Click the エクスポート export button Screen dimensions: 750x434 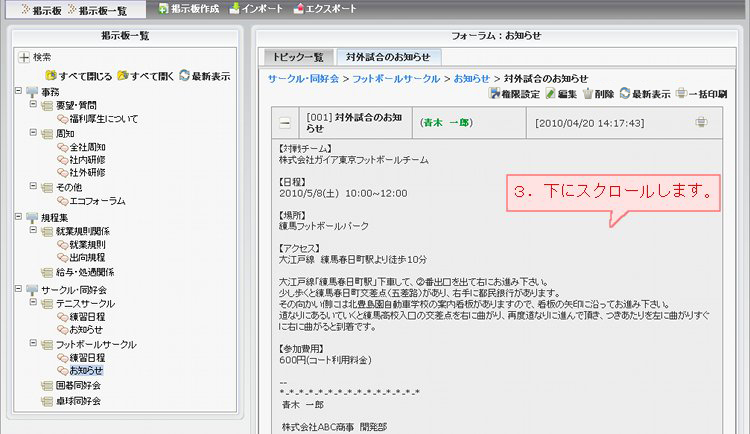coord(325,9)
